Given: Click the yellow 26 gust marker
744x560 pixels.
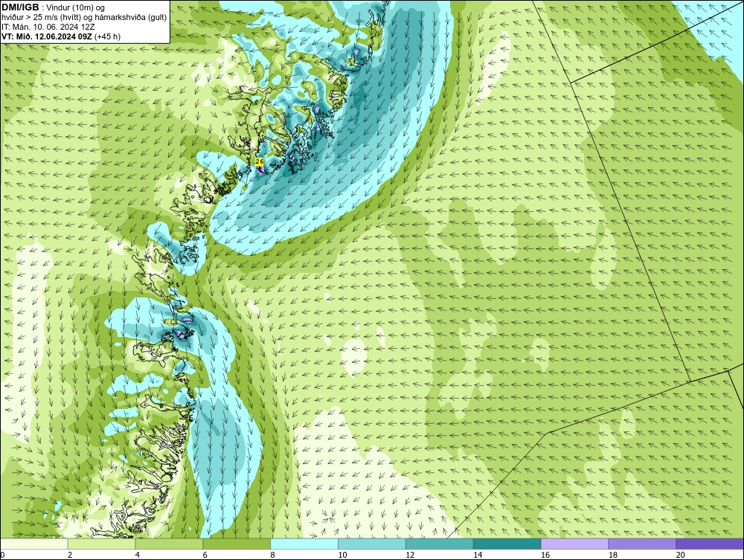Looking at the screenshot, I should (260, 161).
